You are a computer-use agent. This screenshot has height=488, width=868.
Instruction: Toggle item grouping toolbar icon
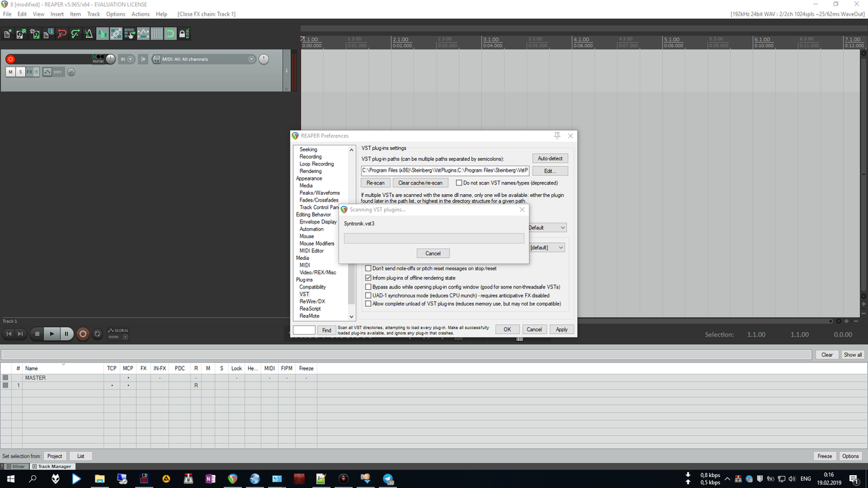click(116, 33)
